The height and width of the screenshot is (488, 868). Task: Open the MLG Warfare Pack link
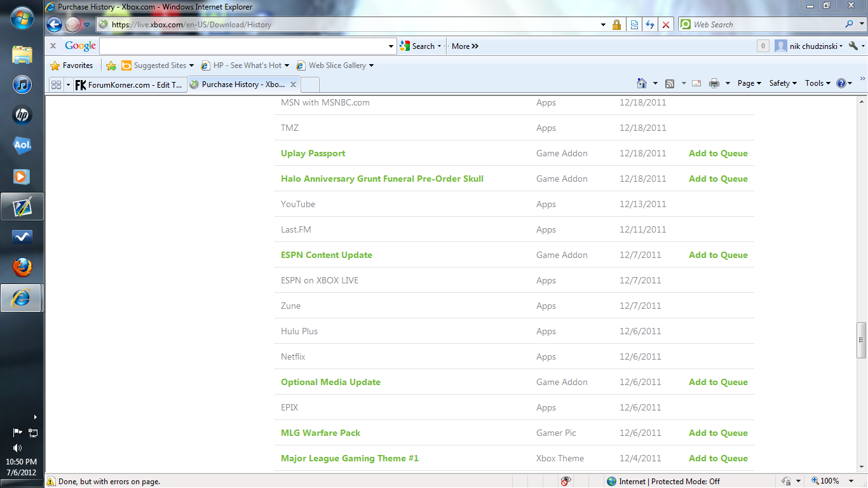pyautogui.click(x=321, y=433)
